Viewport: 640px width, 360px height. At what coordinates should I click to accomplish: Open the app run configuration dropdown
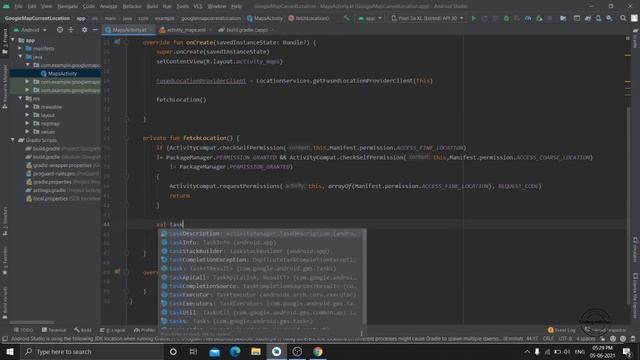(x=370, y=18)
